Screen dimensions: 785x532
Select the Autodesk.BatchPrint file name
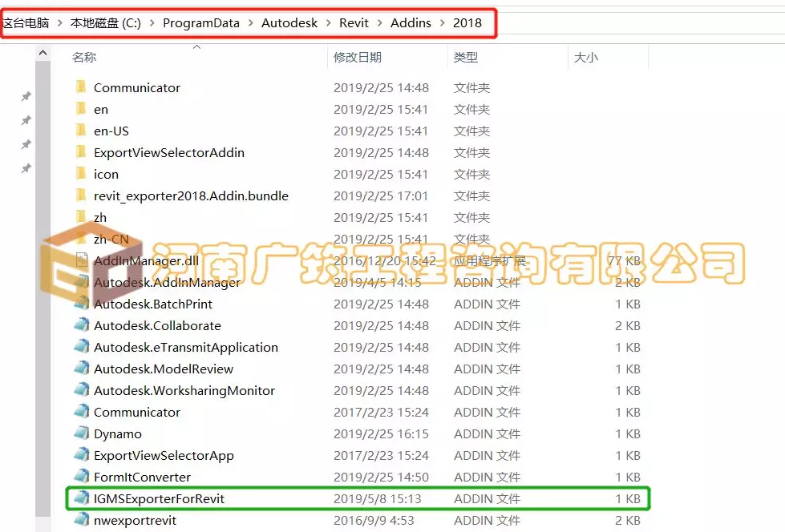[x=152, y=304]
